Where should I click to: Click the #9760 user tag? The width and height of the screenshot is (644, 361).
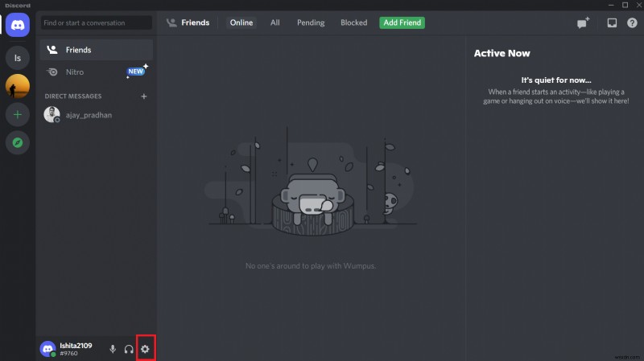pyautogui.click(x=68, y=353)
